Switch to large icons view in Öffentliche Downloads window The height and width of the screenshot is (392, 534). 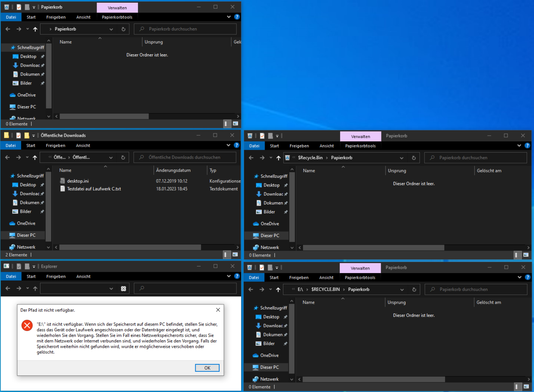[x=235, y=255]
